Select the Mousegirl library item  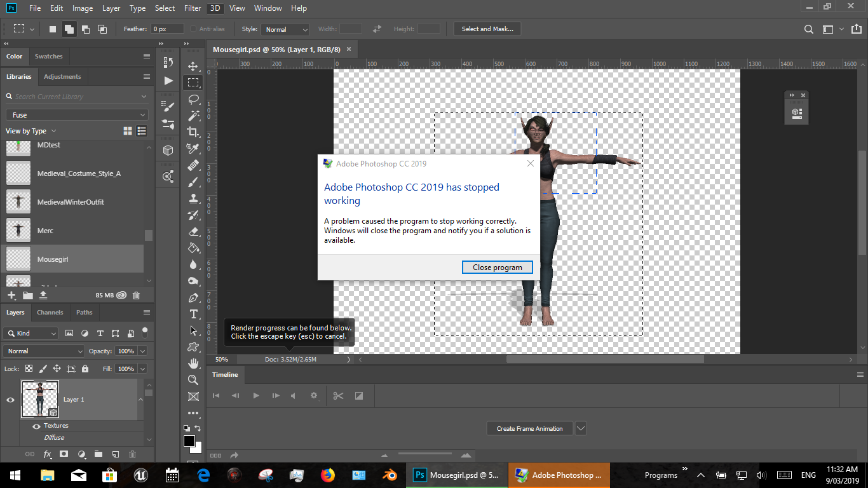coord(72,259)
